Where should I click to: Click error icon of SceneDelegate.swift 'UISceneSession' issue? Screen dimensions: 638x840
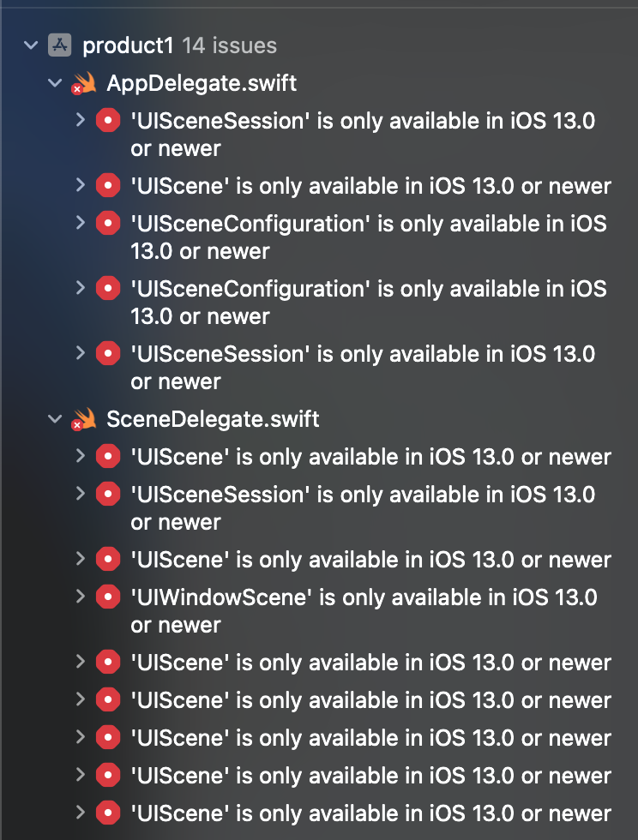108,495
